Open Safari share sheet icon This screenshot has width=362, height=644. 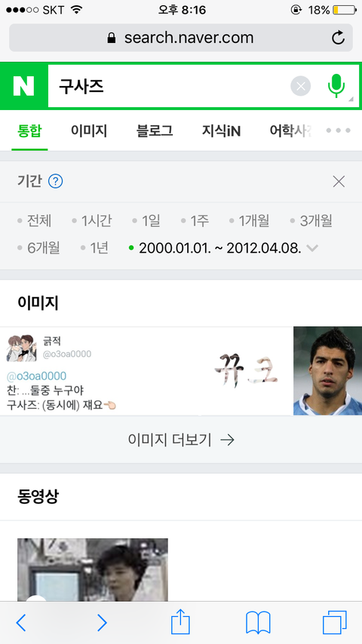click(x=180, y=622)
